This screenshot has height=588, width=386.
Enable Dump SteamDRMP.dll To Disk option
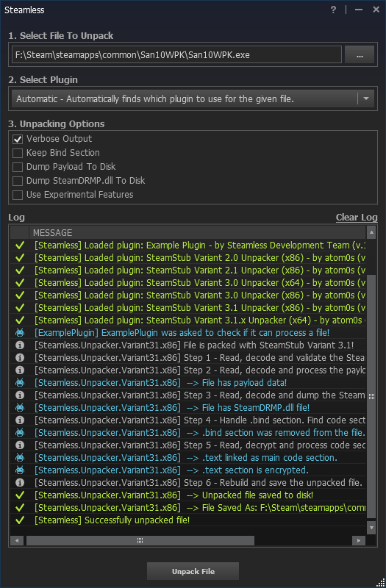pyautogui.click(x=18, y=181)
